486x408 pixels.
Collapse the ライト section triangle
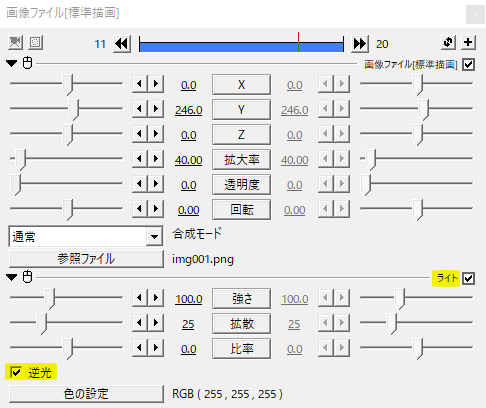pos(12,277)
